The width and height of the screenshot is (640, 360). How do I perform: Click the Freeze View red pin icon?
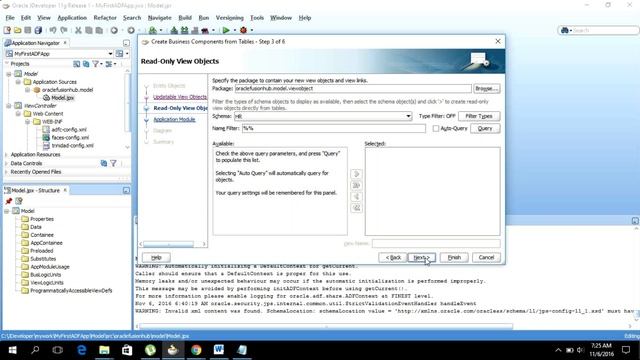(x=9, y=201)
